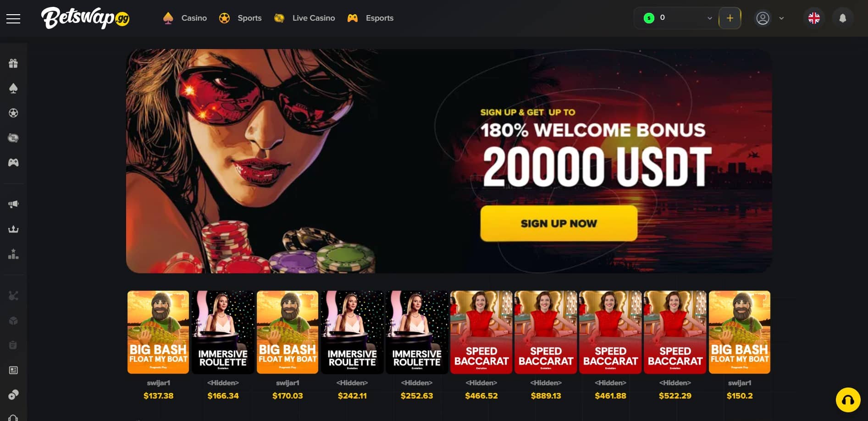Click the gamepad esports sidebar icon
This screenshot has width=868, height=421.
[x=13, y=162]
